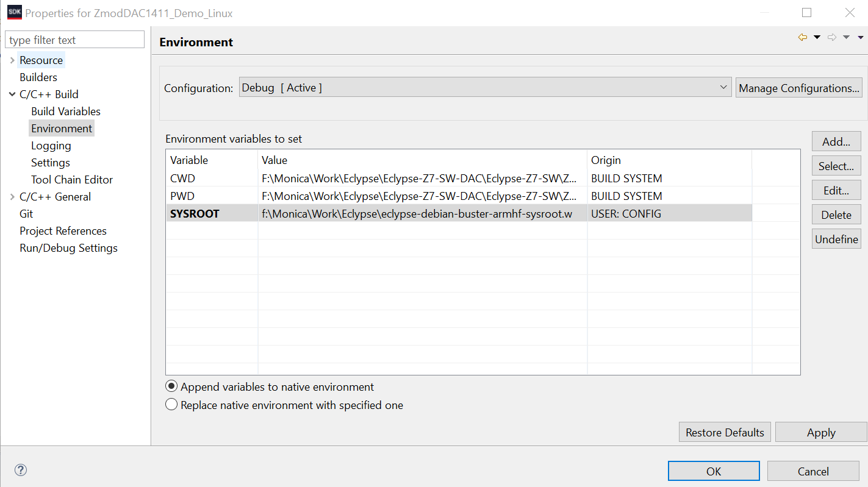The height and width of the screenshot is (487, 868).
Task: Select Tool Chain Editor in the tree
Action: click(72, 180)
